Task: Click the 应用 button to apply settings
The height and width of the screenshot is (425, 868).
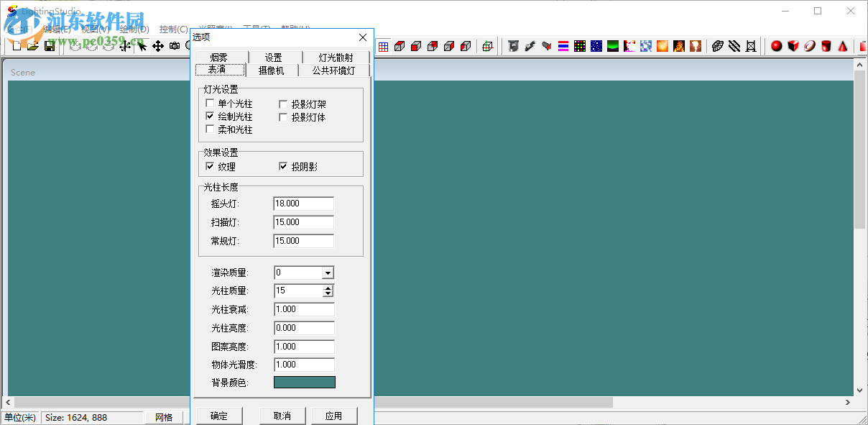Action: pyautogui.click(x=334, y=416)
